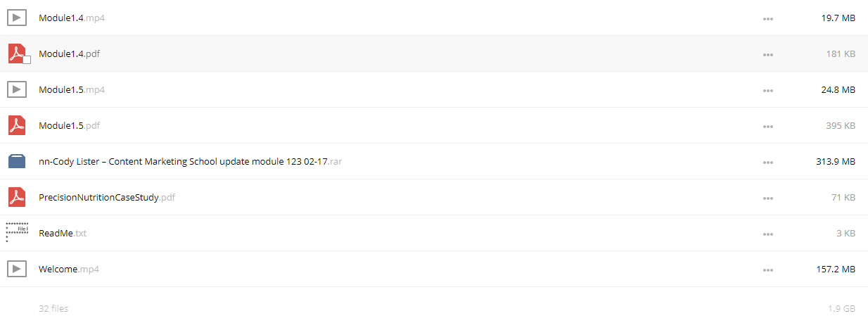
Task: Click the Welcome.mp4 video icon
Action: (17, 269)
